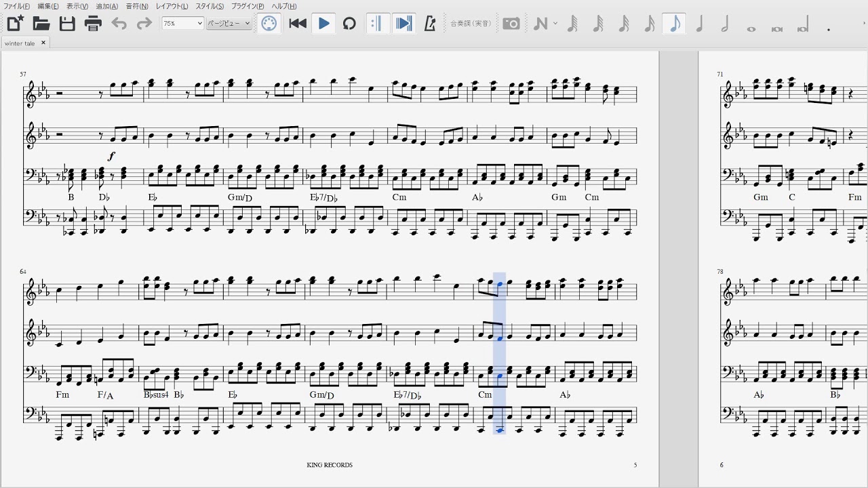Toggle loop playback
The image size is (868, 488).
coord(349,24)
